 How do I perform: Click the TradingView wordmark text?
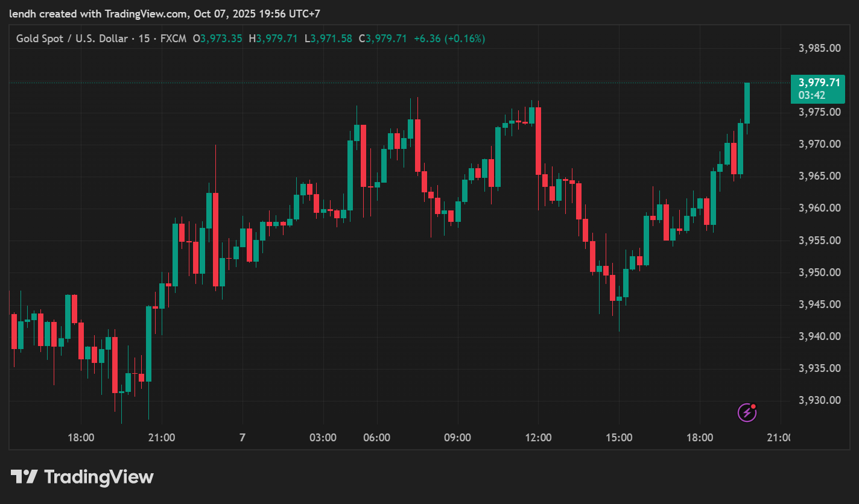coord(99,477)
